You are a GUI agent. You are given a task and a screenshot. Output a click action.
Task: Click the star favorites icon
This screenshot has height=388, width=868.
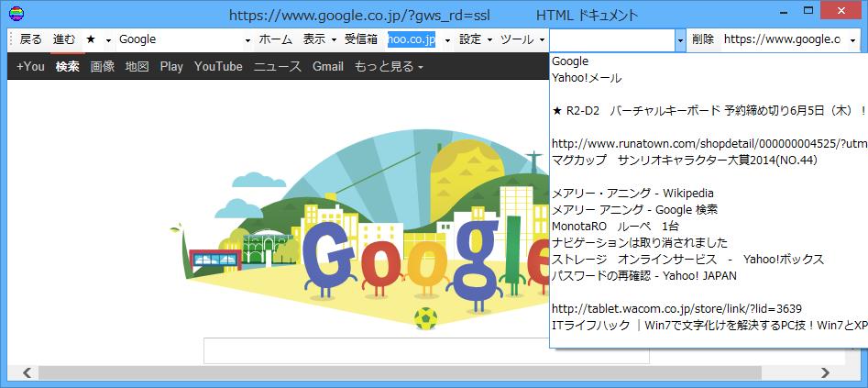[x=91, y=40]
